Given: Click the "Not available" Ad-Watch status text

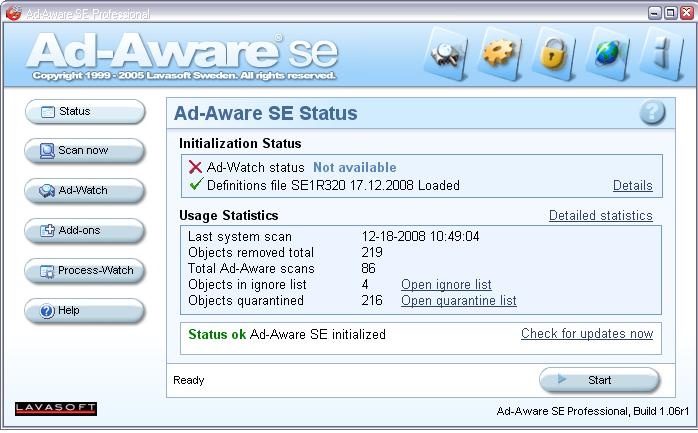Looking at the screenshot, I should pos(355,167).
